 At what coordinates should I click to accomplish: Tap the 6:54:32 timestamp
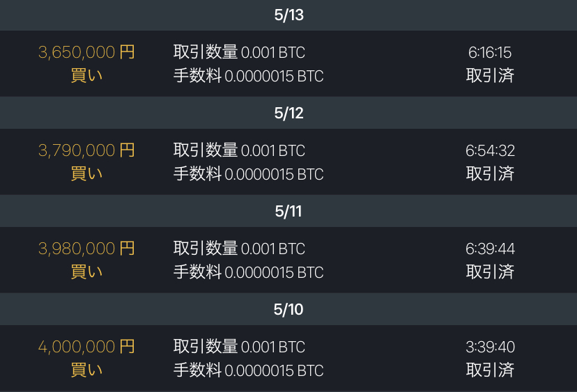490,150
